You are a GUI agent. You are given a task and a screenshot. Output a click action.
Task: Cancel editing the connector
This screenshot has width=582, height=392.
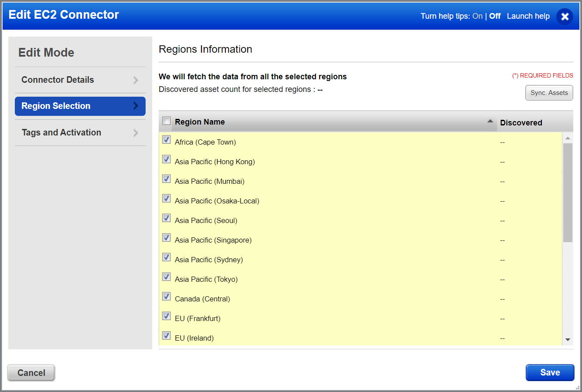click(31, 372)
